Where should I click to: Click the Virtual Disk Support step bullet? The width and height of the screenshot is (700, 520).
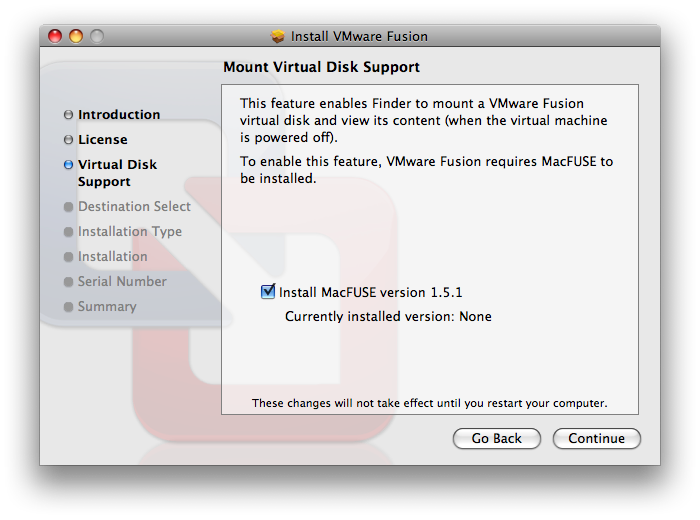[x=68, y=165]
